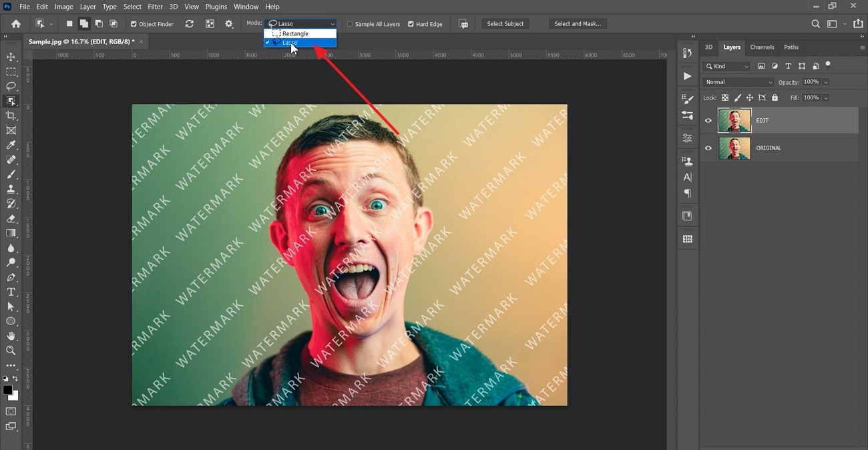Uncheck the Hard Edge option
Viewport: 868px width, 450px height.
click(x=409, y=23)
